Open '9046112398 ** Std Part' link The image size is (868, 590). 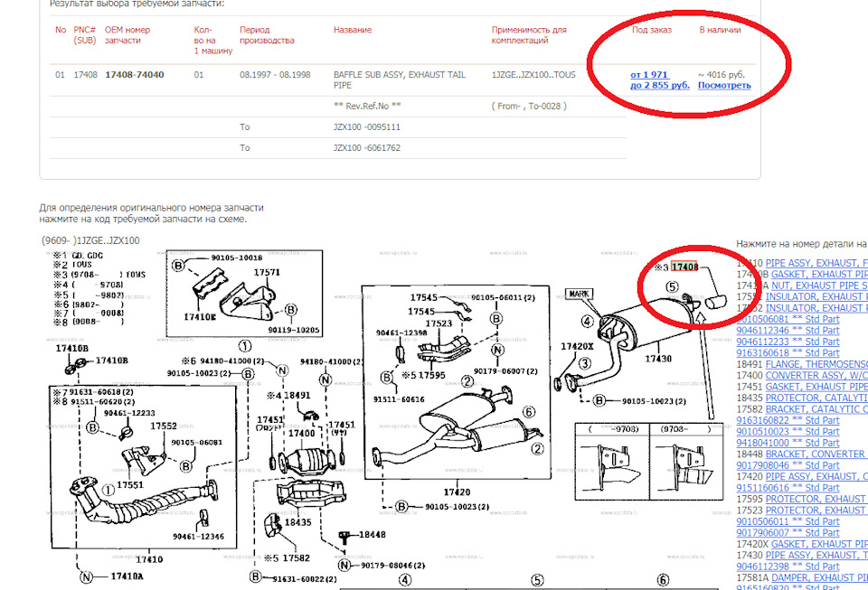point(788,567)
